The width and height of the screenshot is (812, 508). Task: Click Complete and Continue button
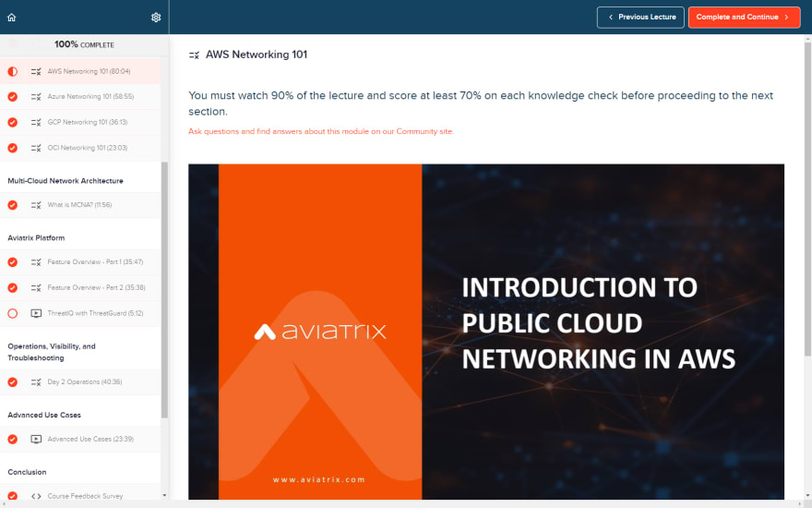pyautogui.click(x=744, y=18)
